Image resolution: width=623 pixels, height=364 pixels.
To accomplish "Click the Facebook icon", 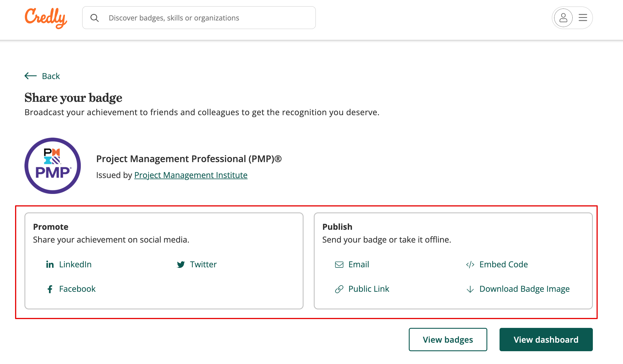I will (x=50, y=289).
